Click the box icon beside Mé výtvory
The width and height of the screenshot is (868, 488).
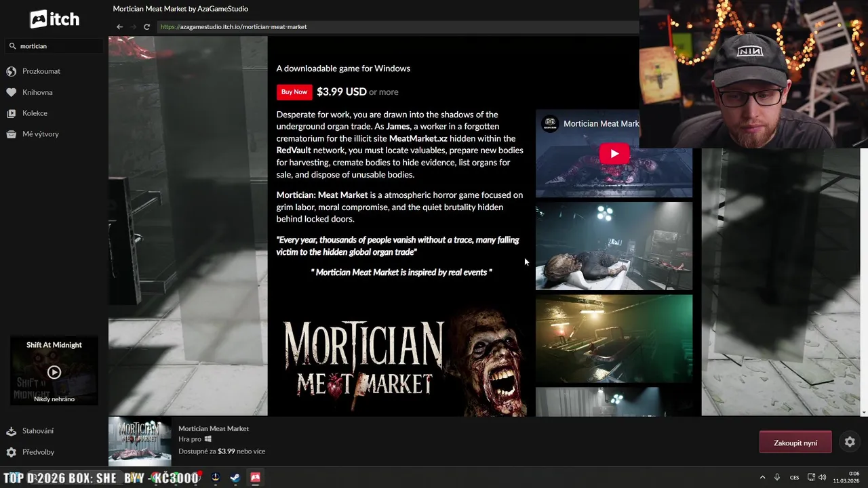coord(11,134)
